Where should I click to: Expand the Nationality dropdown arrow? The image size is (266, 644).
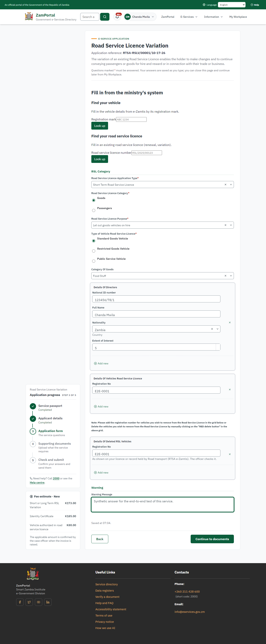pyautogui.click(x=217, y=329)
